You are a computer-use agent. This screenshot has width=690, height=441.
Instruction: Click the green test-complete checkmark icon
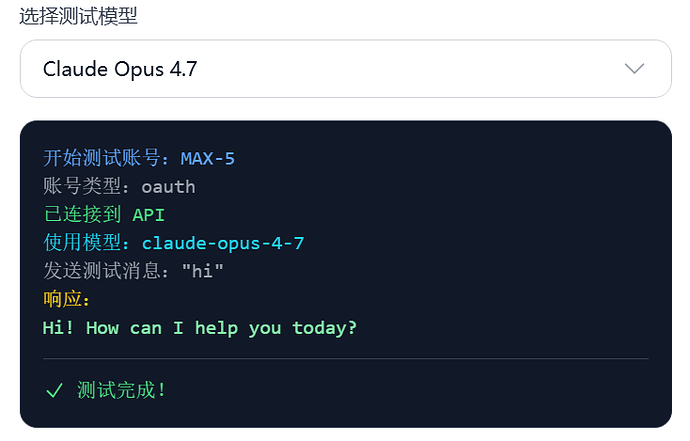click(x=55, y=390)
